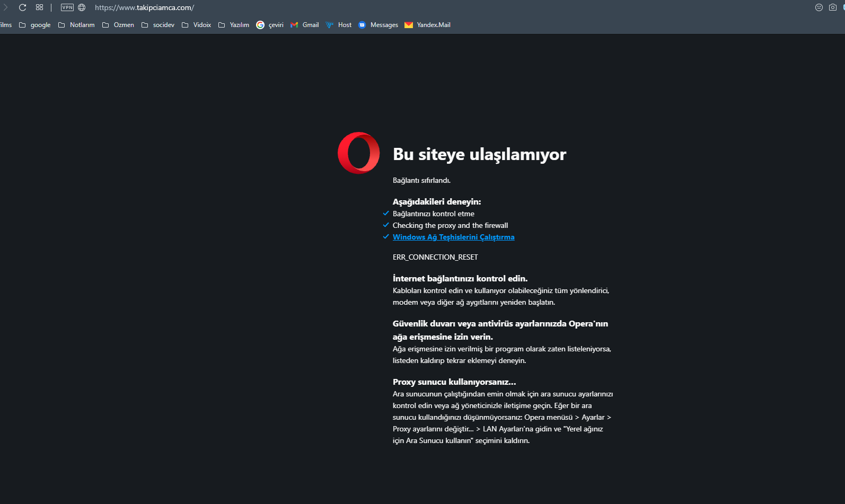Click the "İnternet bağlantınızı kontrol edin." heading
Screen dimensions: 845x504
point(460,278)
